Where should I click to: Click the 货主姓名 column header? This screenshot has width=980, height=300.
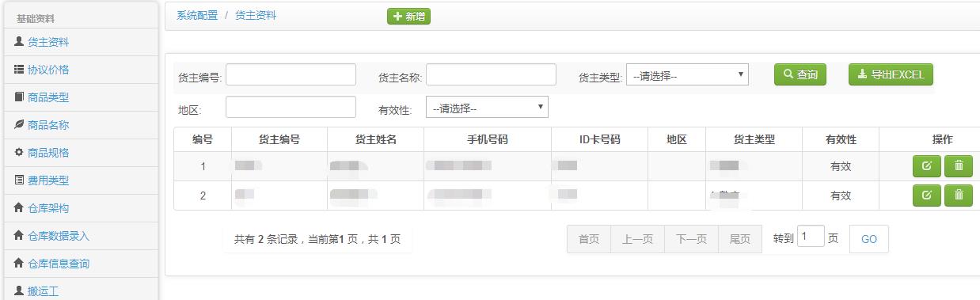pyautogui.click(x=376, y=139)
